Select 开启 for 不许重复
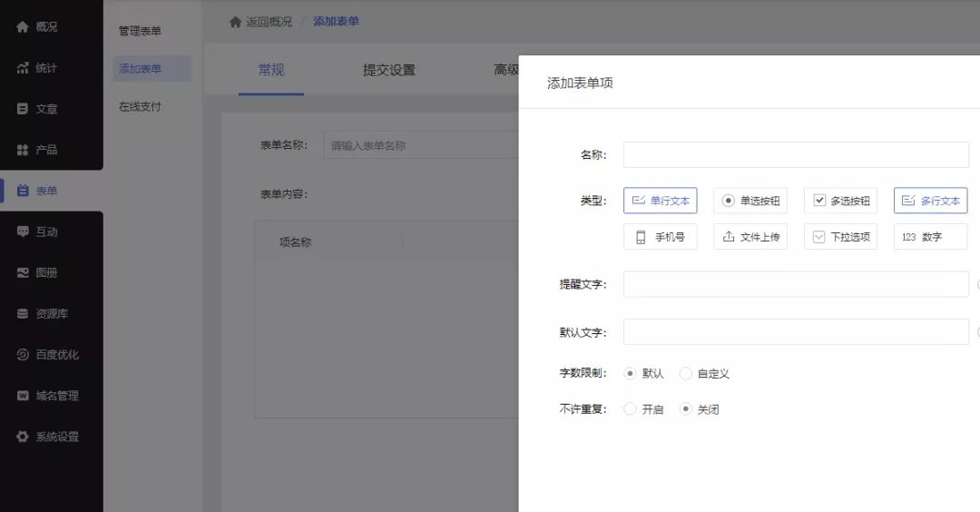This screenshot has width=980, height=512. [630, 409]
